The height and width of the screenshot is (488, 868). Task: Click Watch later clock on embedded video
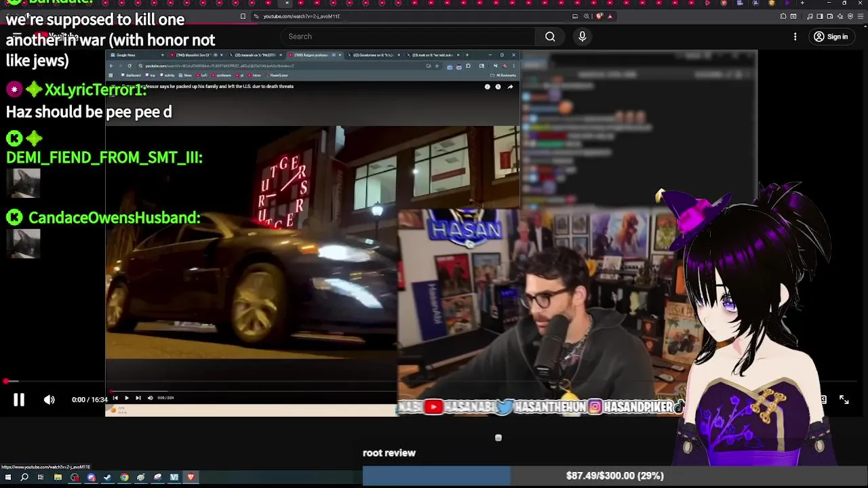[497, 87]
